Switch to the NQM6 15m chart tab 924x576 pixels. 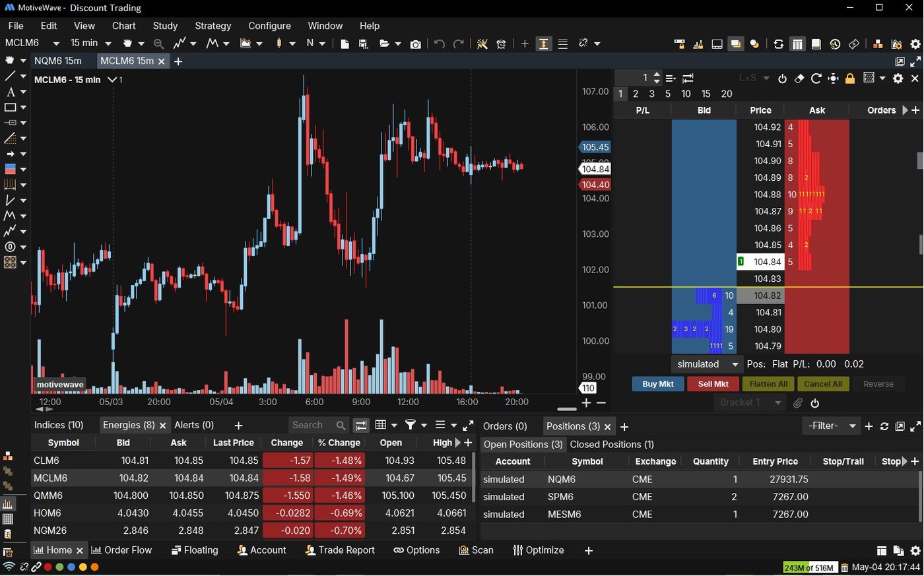[58, 61]
